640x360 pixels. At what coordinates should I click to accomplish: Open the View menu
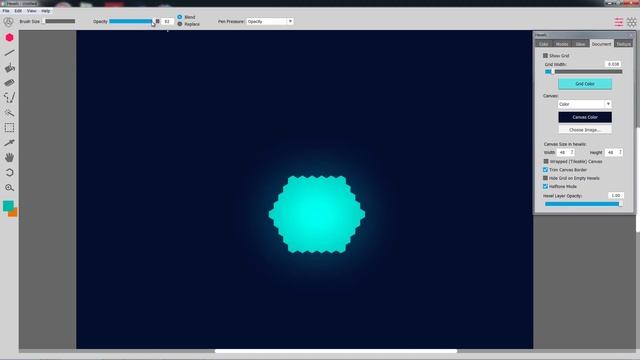31,11
